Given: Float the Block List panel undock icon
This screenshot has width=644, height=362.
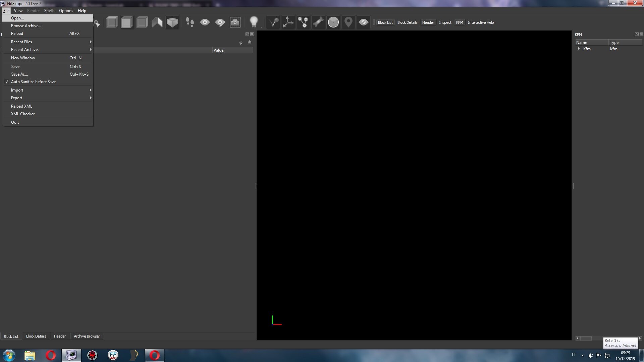Looking at the screenshot, I should click(247, 34).
